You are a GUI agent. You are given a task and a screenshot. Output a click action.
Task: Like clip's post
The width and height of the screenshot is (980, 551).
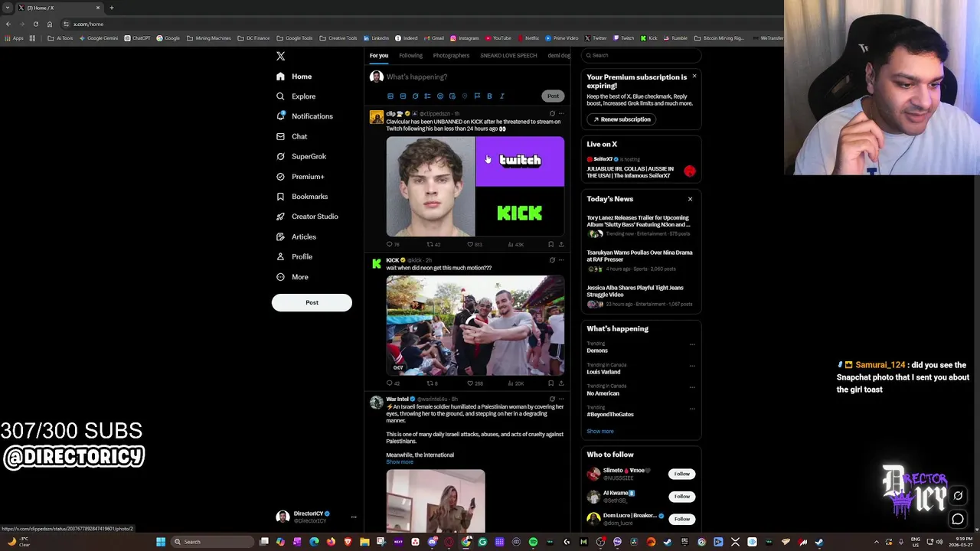click(x=470, y=245)
